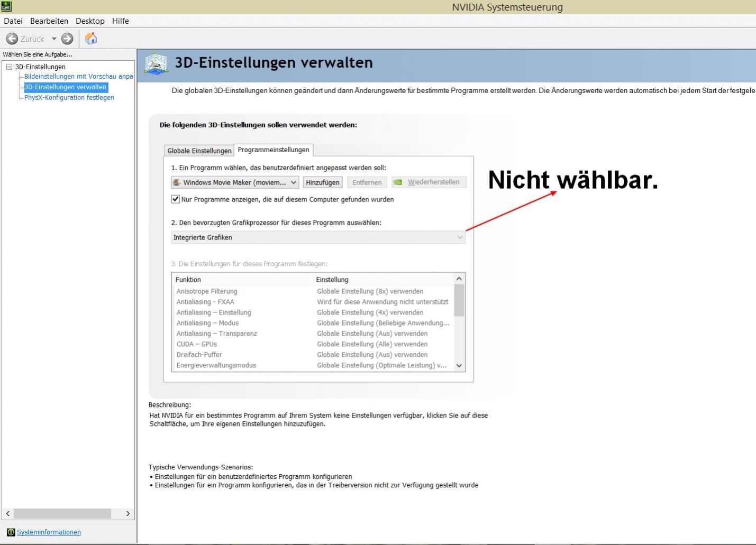Click right arrow of task pane scrollbar
The image size is (756, 545).
click(x=127, y=513)
